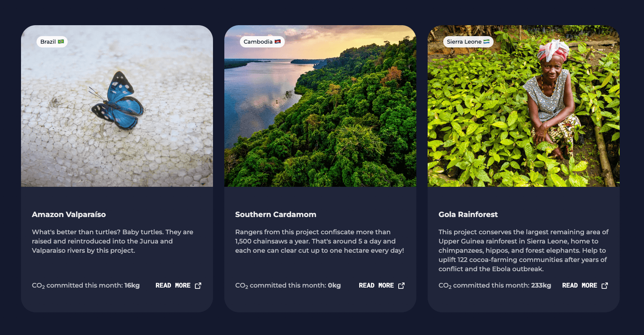Click the 0kg CO2 committed value
The height and width of the screenshot is (335, 644).
334,285
